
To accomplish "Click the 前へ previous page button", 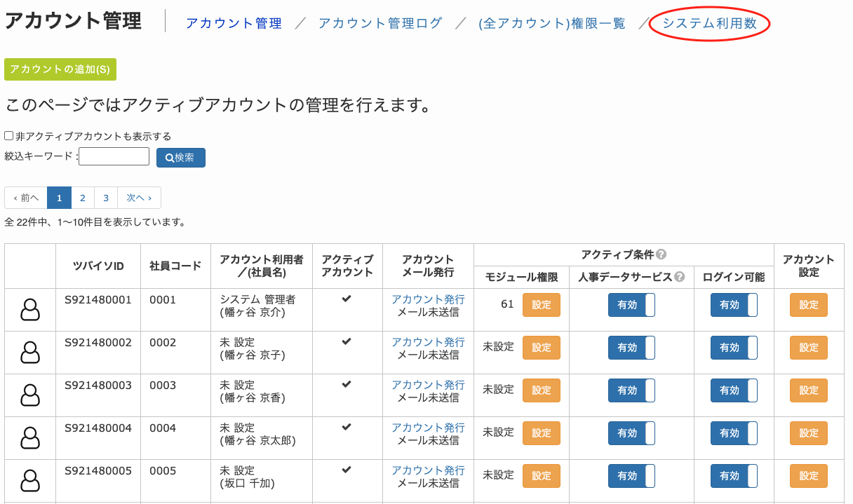I will click(x=26, y=198).
